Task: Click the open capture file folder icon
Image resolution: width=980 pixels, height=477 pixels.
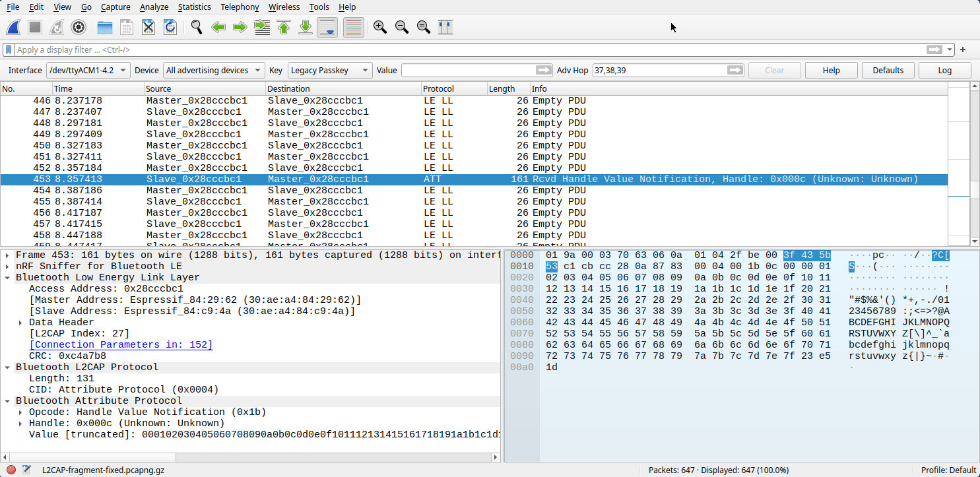Action: (104, 27)
